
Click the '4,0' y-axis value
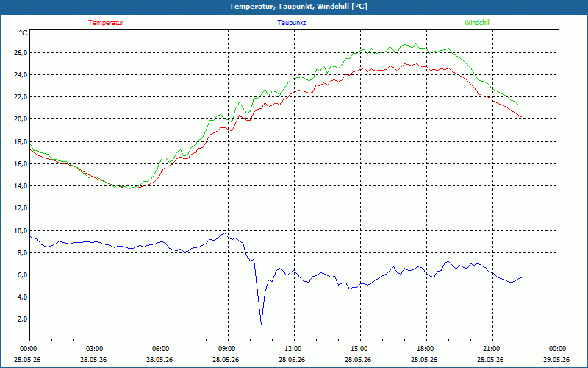pos(23,297)
